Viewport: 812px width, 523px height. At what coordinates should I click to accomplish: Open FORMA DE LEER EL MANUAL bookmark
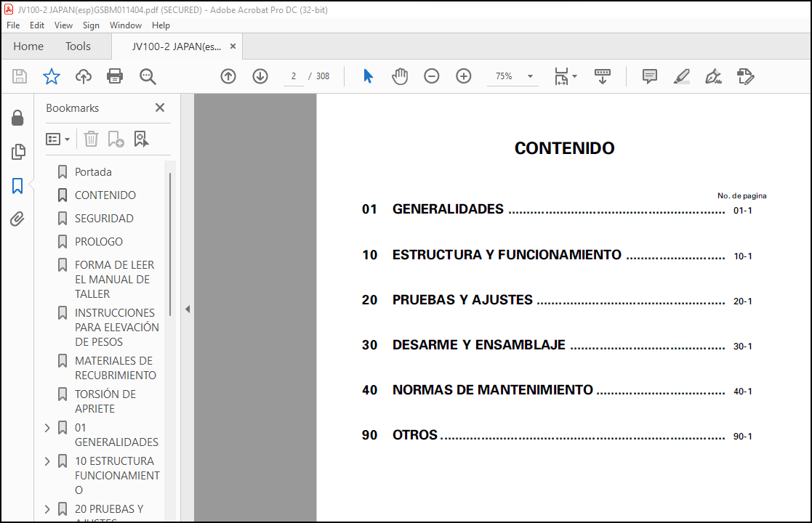pyautogui.click(x=114, y=280)
